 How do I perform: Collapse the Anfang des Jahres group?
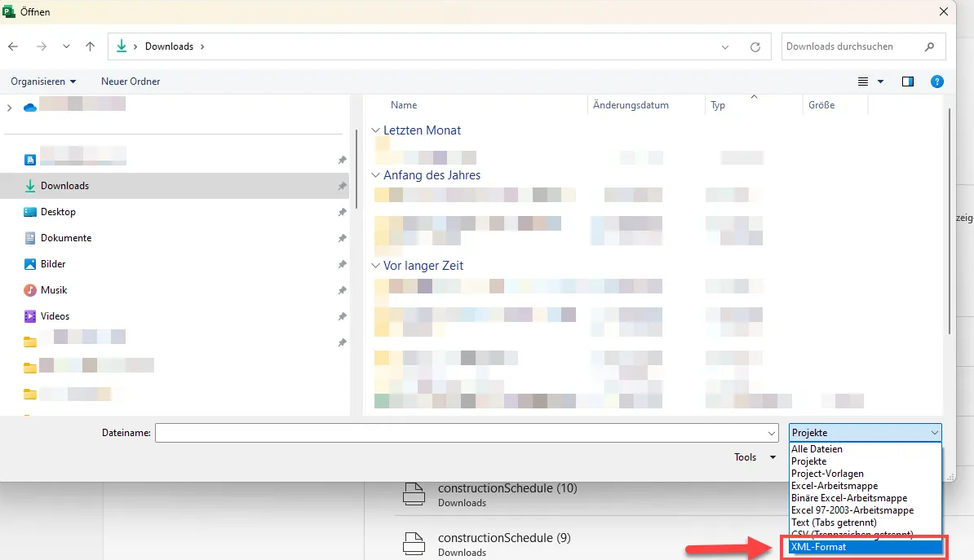(375, 175)
